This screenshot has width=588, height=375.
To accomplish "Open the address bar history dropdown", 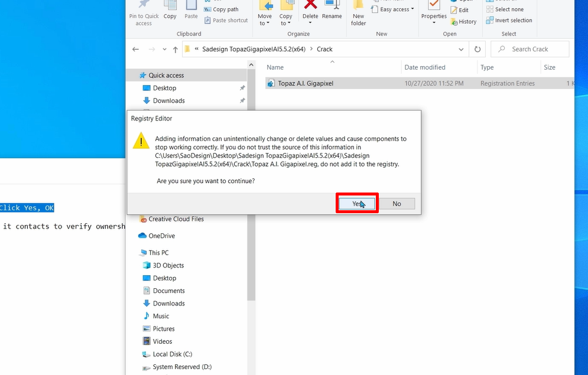I will point(461,49).
